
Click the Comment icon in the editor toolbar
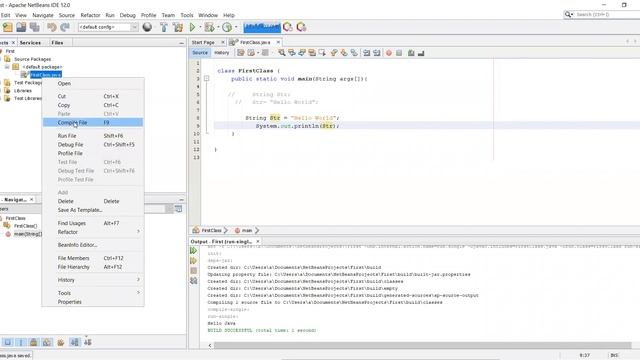pyautogui.click(x=411, y=53)
